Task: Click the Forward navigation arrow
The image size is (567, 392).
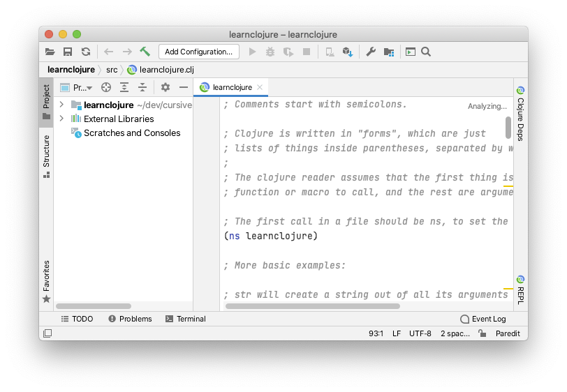Action: coord(127,52)
